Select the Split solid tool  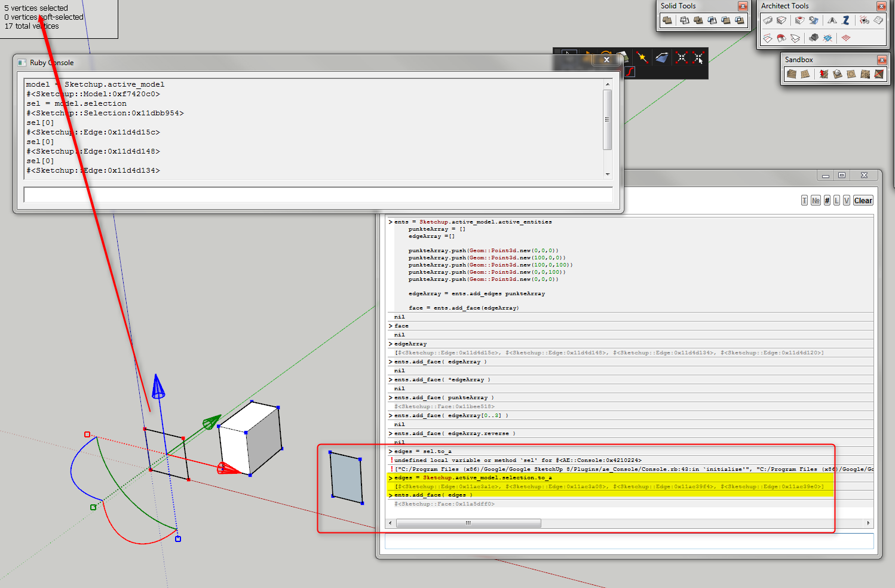740,20
